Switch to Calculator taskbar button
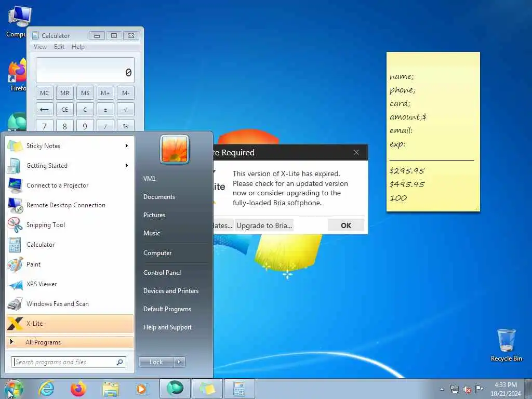The image size is (532, 399). click(239, 389)
